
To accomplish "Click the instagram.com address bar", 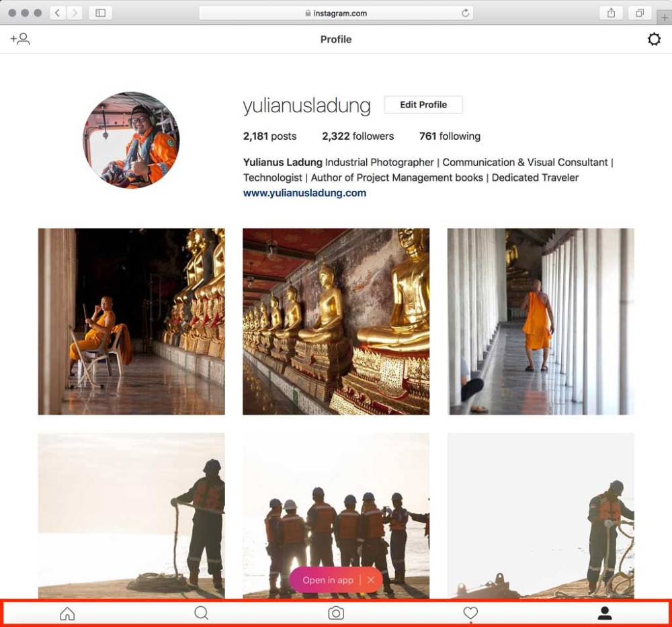I will tap(336, 13).
